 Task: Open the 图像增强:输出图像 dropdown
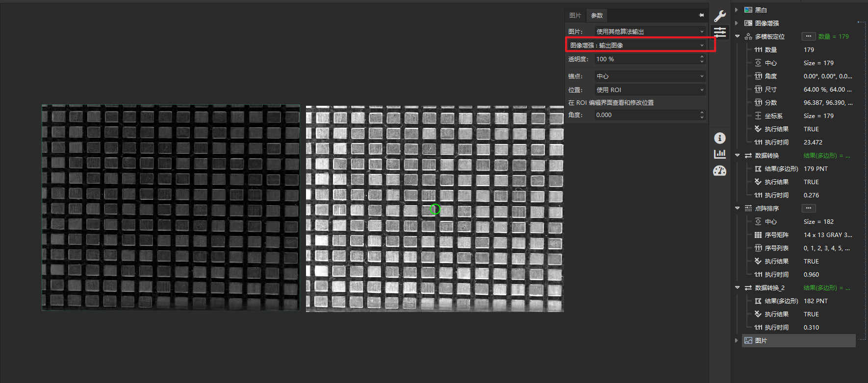637,45
